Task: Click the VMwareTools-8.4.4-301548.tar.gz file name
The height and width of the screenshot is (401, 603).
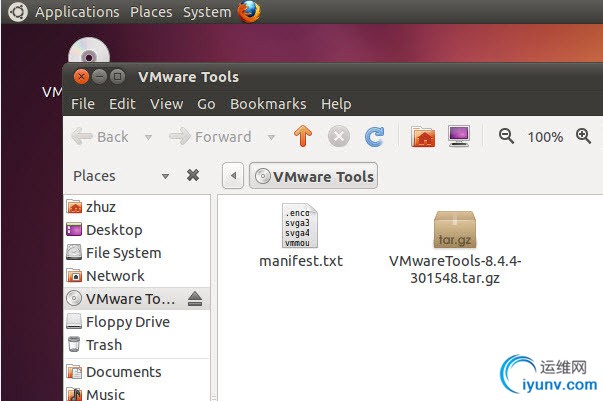Action: (x=455, y=269)
